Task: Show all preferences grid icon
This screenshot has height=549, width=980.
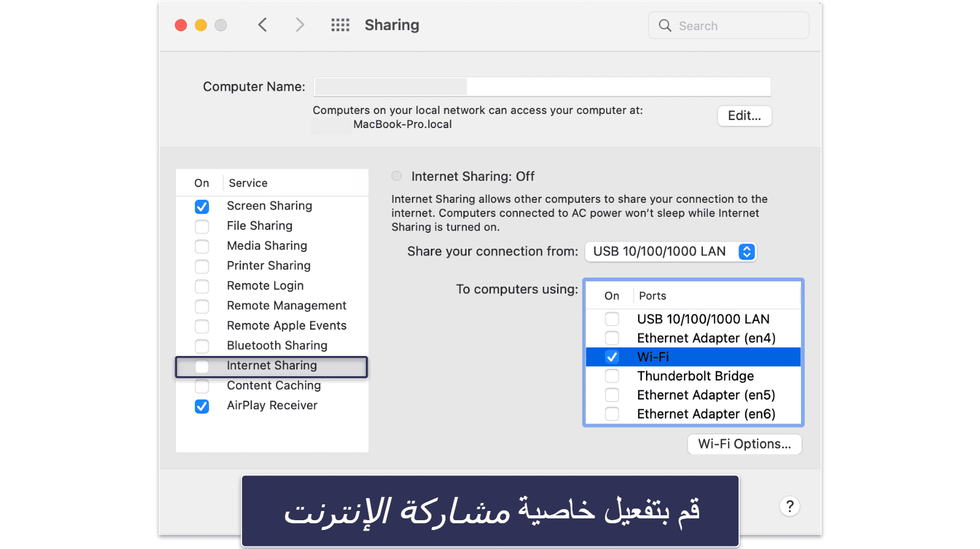Action: (x=340, y=25)
